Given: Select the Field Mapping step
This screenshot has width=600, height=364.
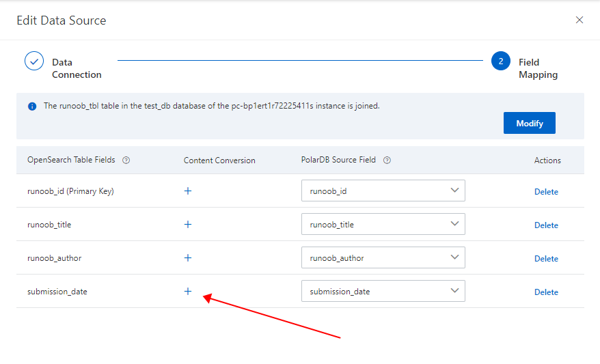Looking at the screenshot, I should [538, 68].
